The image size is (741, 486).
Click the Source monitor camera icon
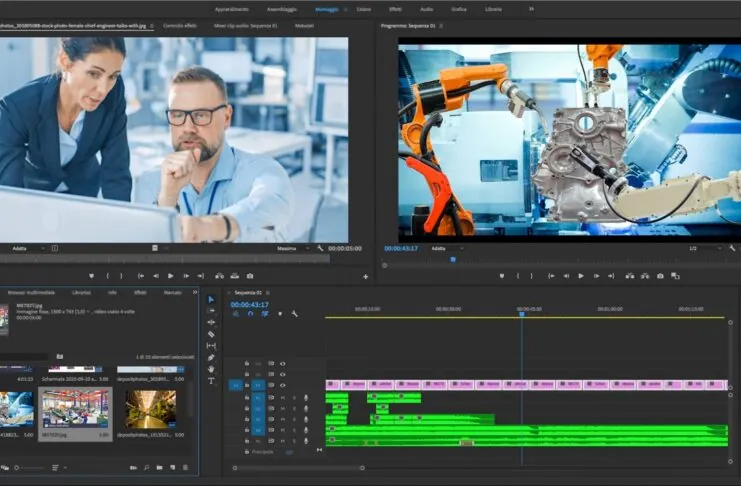(x=250, y=276)
